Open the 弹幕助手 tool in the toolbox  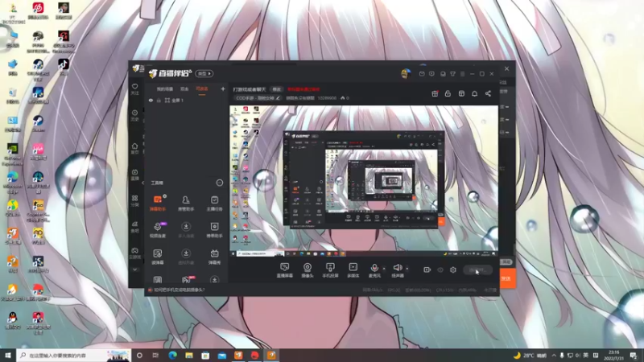158,204
